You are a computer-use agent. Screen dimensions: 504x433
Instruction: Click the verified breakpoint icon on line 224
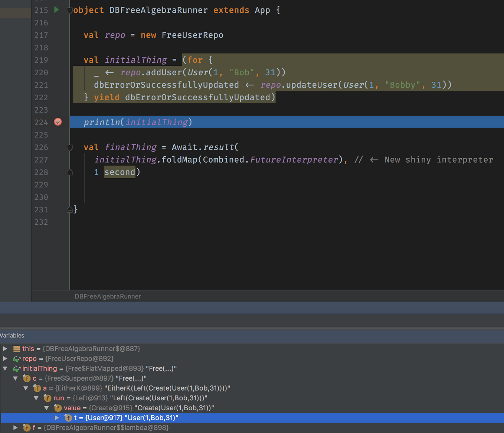pos(58,122)
